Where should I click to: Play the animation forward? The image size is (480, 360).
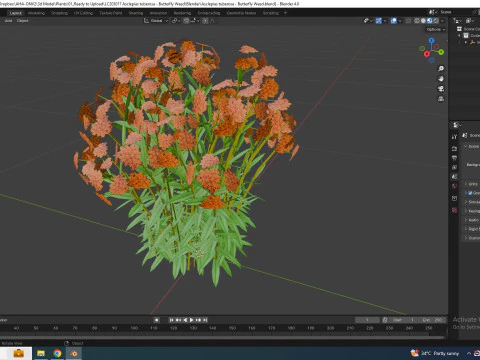point(192,320)
